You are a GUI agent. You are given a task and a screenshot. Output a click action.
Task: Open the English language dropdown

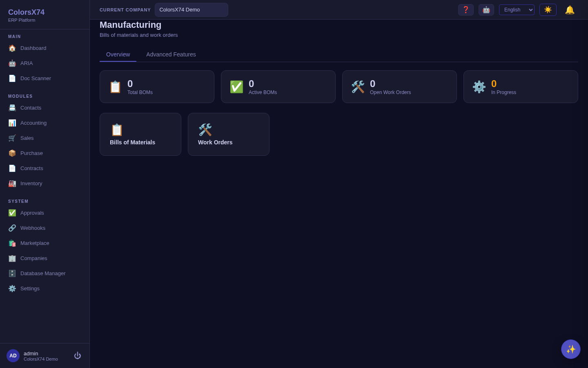click(517, 10)
